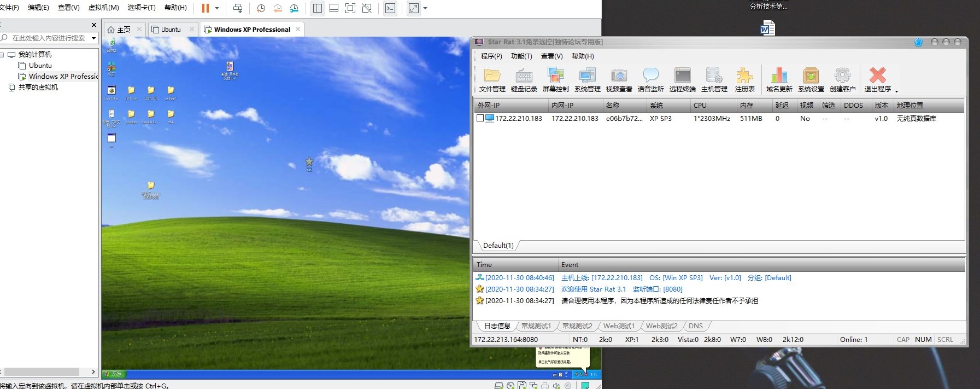Enter VMware full screen mode
Viewport: 980px width, 389px height.
click(350, 8)
